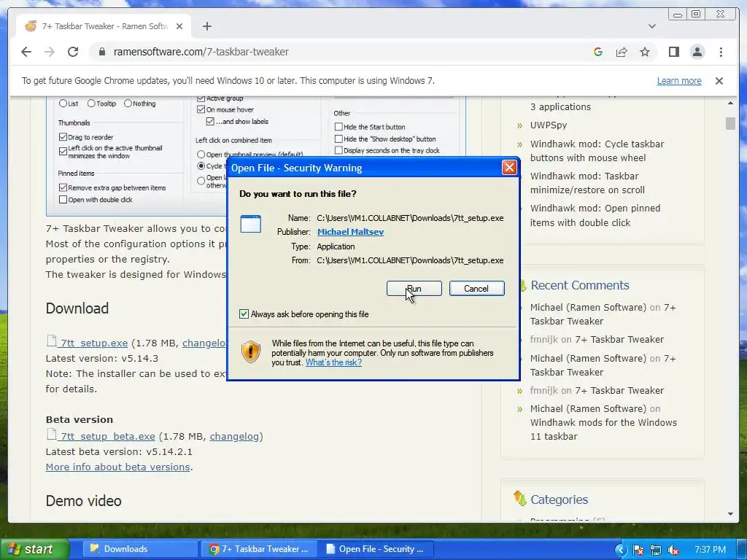The width and height of the screenshot is (747, 560).
Task: Click the tray muted volume icon
Action: [x=673, y=550]
